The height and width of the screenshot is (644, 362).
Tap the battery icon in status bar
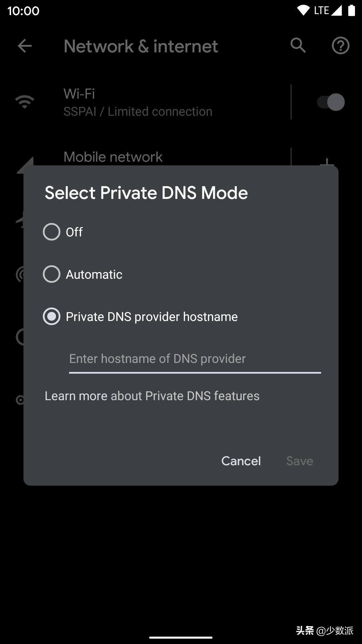coord(351,10)
